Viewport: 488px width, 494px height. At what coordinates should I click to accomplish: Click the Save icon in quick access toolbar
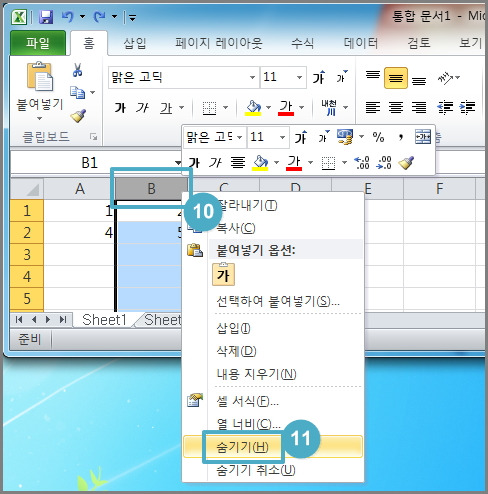tap(46, 16)
